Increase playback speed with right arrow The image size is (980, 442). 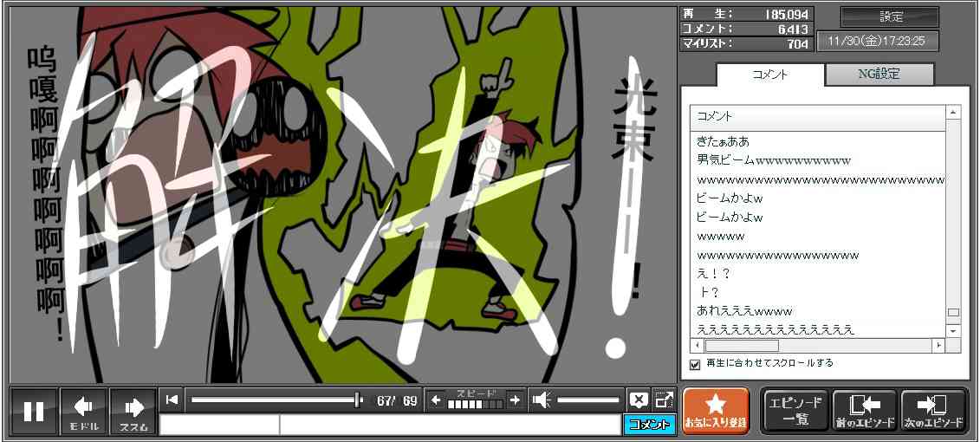point(515,400)
